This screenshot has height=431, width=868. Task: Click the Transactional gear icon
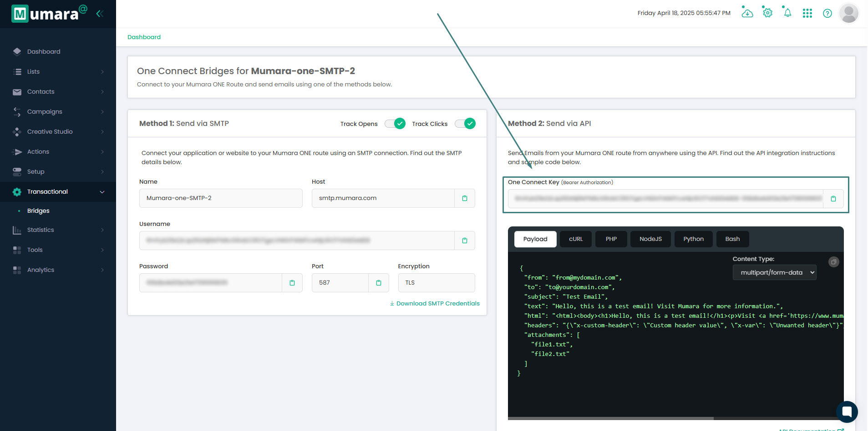17,192
